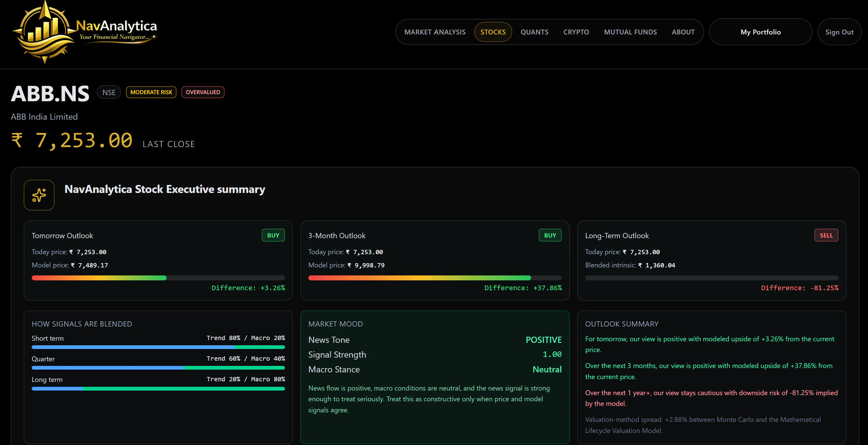Click the Long term Trend/Macro blend bar
This screenshot has width=868, height=445.
(x=158, y=388)
